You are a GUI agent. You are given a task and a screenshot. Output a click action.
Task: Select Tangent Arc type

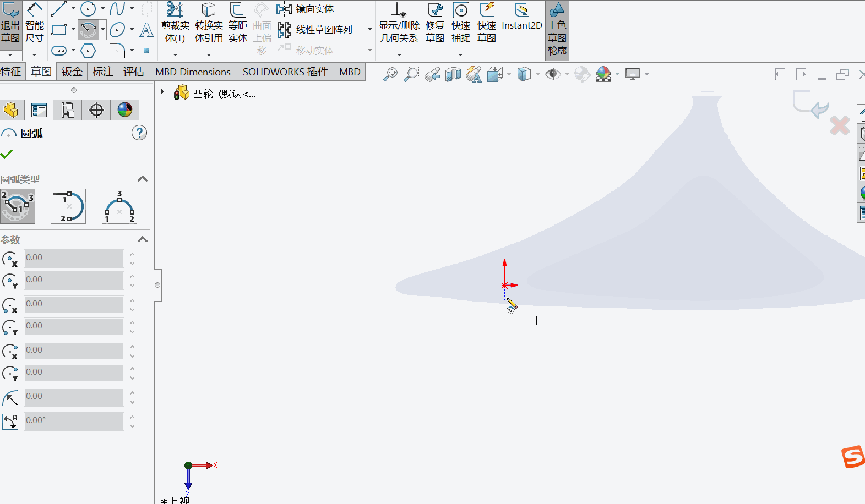click(68, 206)
